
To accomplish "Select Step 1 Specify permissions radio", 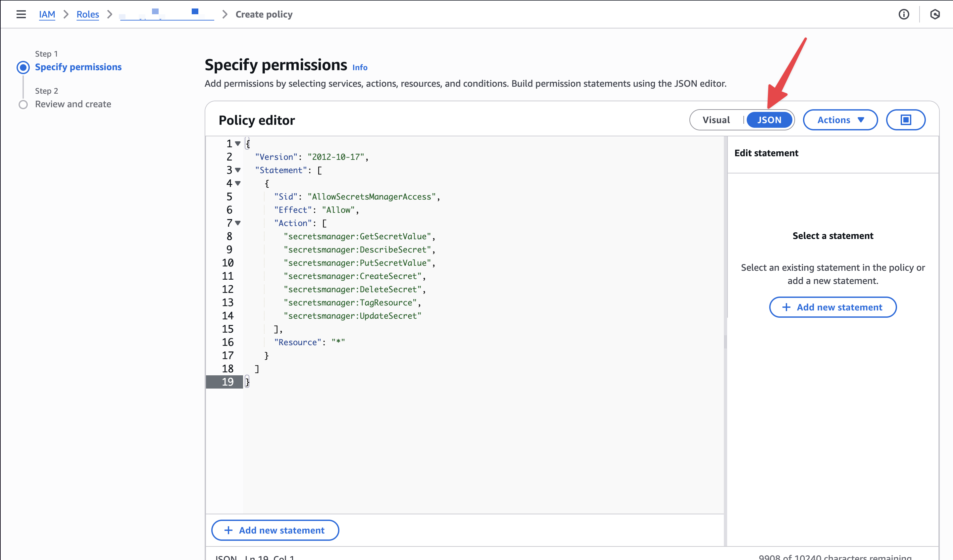I will tap(23, 67).
